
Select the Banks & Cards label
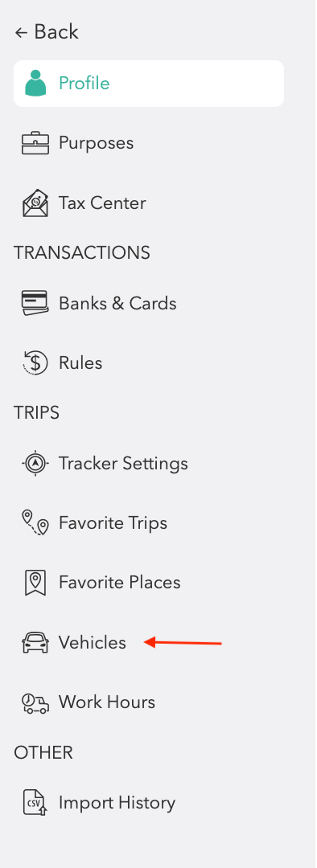pos(117,303)
